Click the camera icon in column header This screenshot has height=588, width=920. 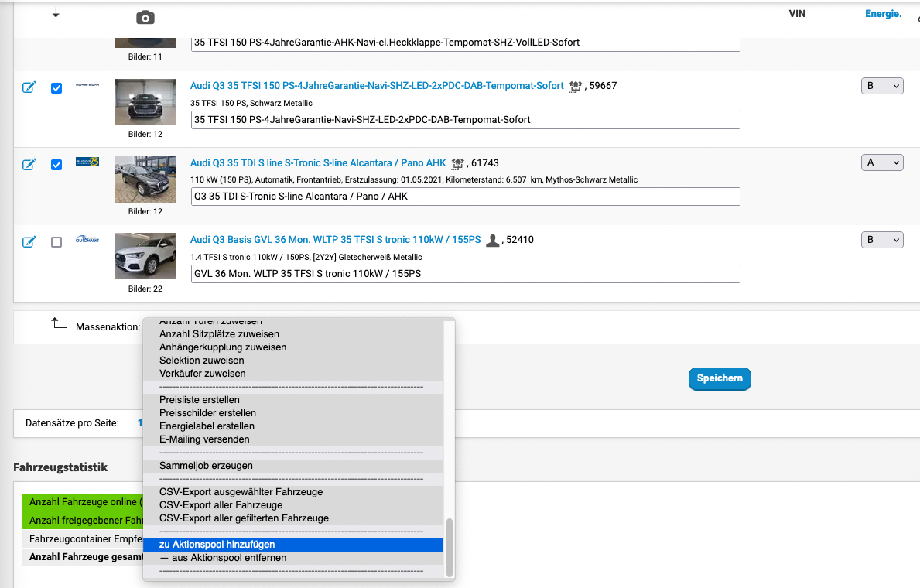[x=145, y=18]
